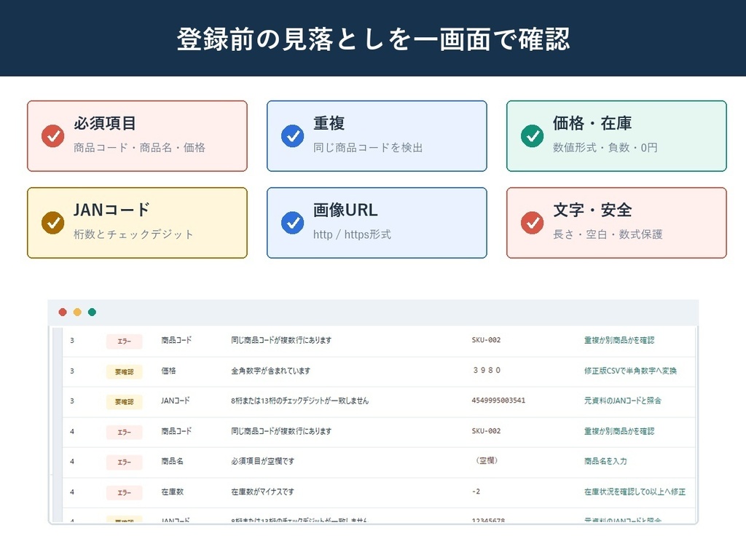Click the subtitle 商品コード・商品名・価格
Viewport: 746px width, 560px height.
pyautogui.click(x=139, y=148)
